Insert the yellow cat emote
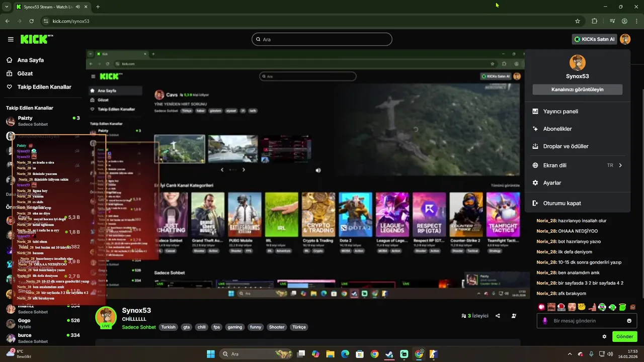This screenshot has width=644, height=362. (582, 307)
